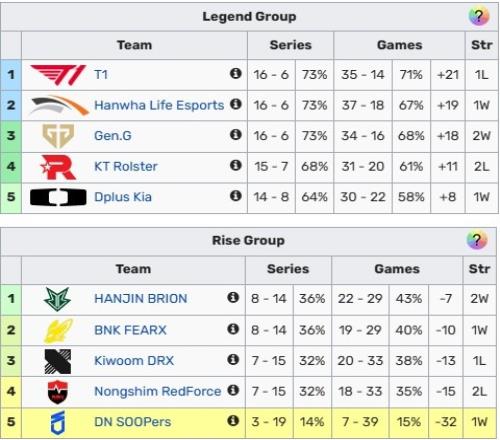Open the Nongshim RedForce info icon

[233, 390]
